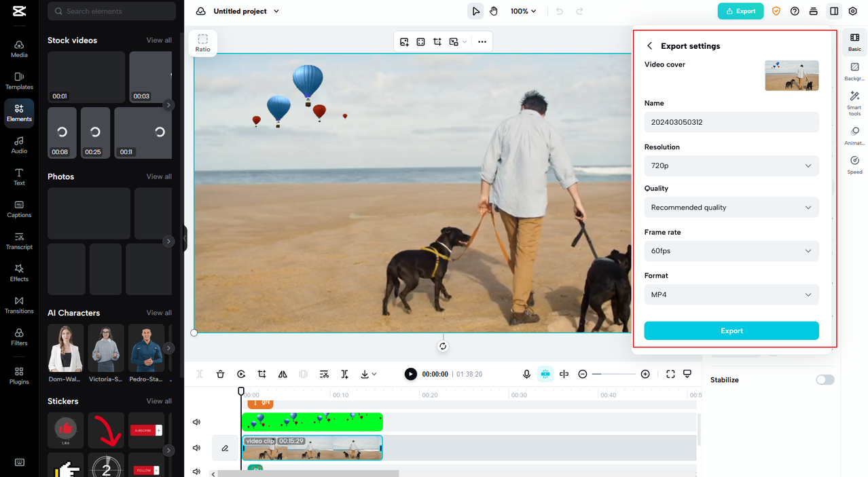The image size is (868, 477).
Task: Open the Filters panel
Action: [19, 337]
